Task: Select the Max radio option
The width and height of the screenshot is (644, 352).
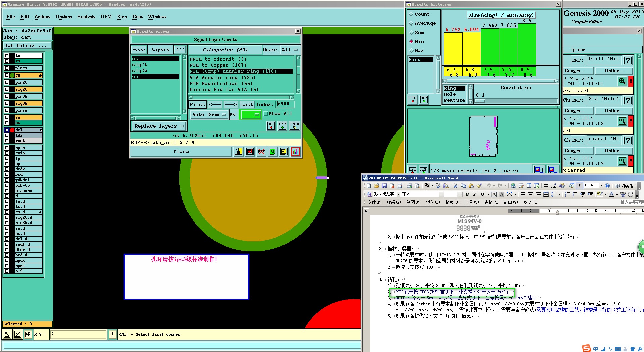Action: coord(411,51)
